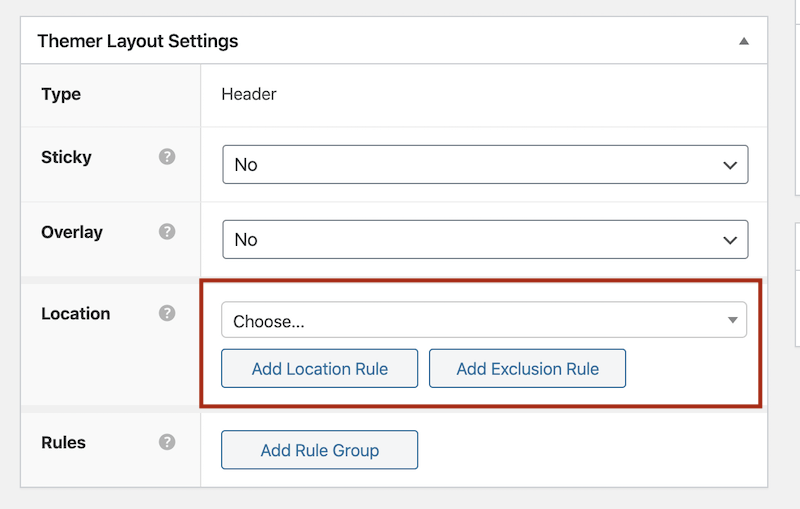Open the Overlay dropdown menu

click(x=484, y=240)
